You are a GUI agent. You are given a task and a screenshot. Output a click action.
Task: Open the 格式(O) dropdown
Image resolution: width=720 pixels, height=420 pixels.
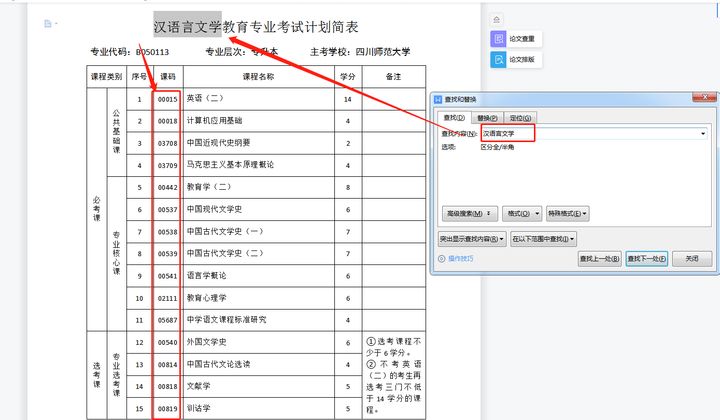coord(522,213)
